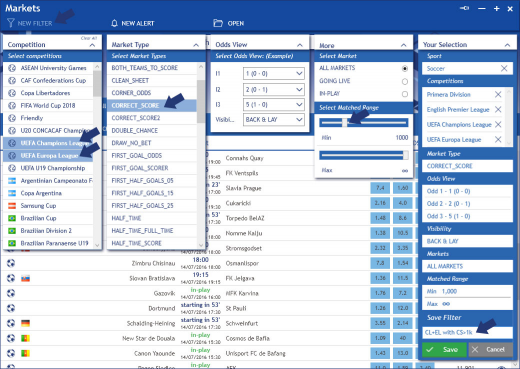The height and width of the screenshot is (369, 520).
Task: Remove Soccer from Your Selection
Action: point(504,68)
